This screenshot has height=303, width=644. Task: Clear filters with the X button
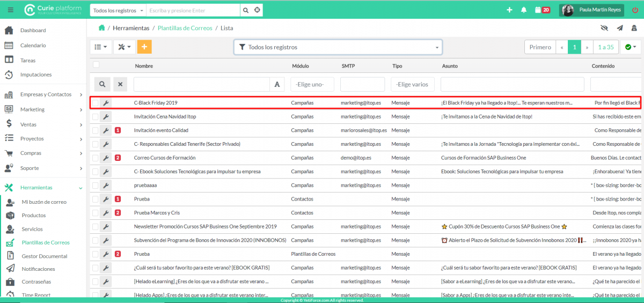(120, 84)
